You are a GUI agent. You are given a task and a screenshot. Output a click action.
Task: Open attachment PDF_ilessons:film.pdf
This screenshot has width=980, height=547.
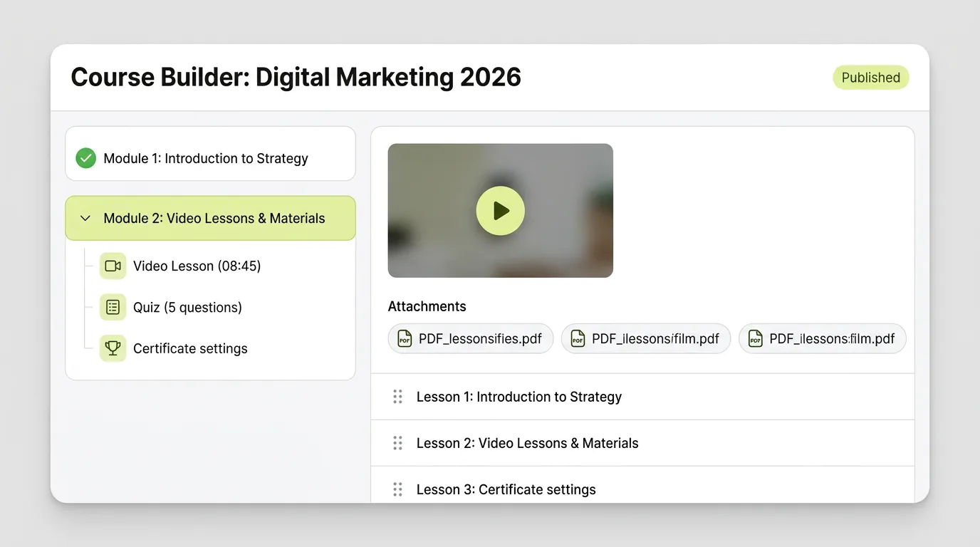823,339
